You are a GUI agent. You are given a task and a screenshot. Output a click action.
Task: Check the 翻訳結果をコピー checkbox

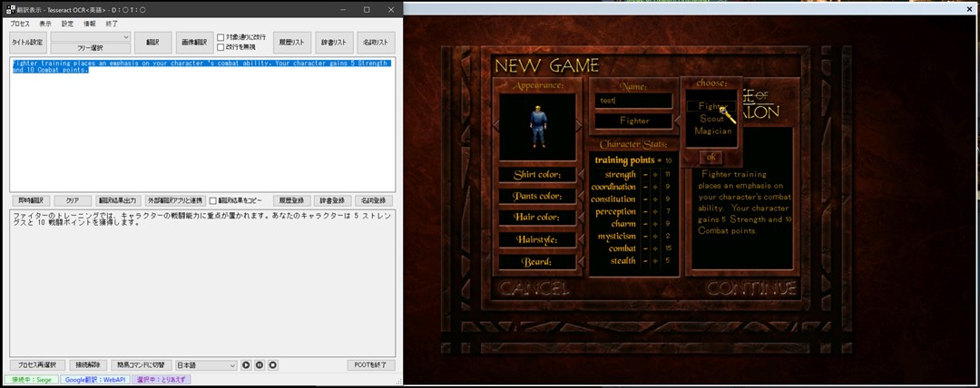coord(213,200)
